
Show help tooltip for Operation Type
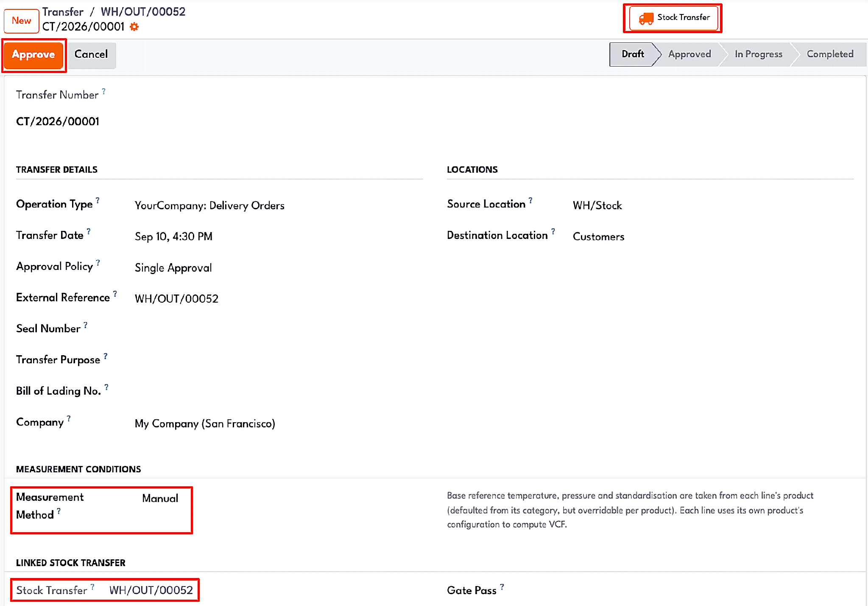click(x=98, y=200)
